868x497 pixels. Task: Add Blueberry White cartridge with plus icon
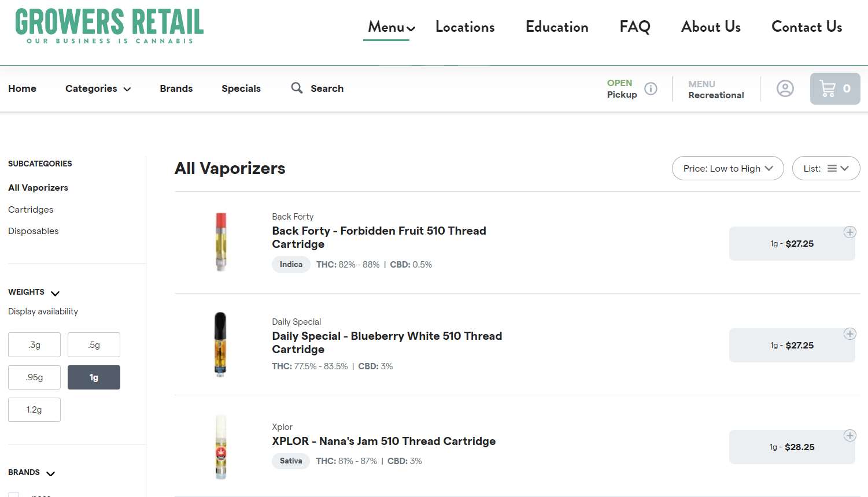coord(849,334)
